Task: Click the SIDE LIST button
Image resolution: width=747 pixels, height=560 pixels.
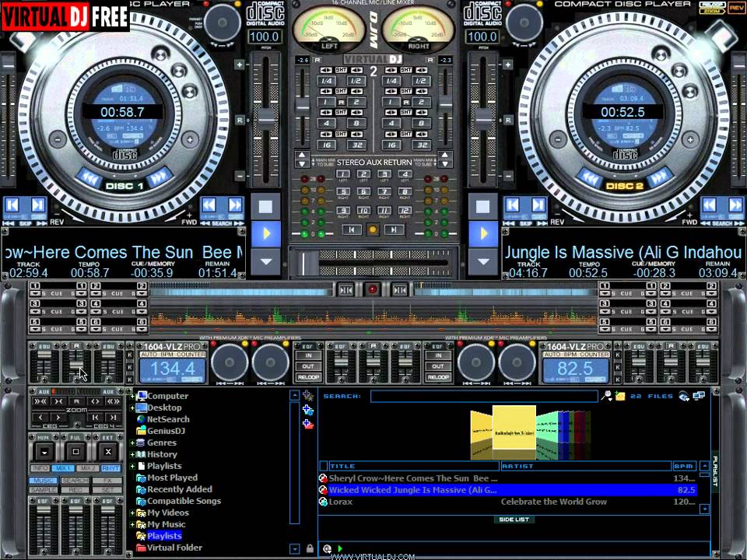Action: 514,520
